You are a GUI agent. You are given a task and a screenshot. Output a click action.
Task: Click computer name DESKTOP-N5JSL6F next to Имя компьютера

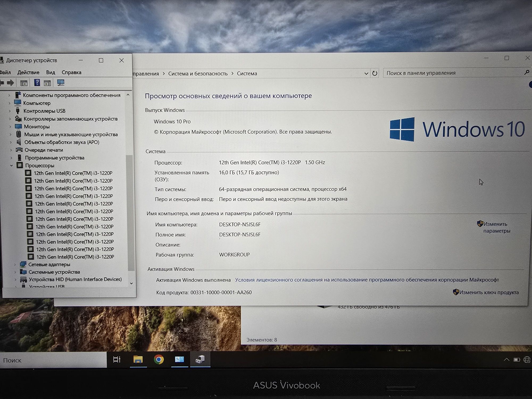(x=240, y=225)
